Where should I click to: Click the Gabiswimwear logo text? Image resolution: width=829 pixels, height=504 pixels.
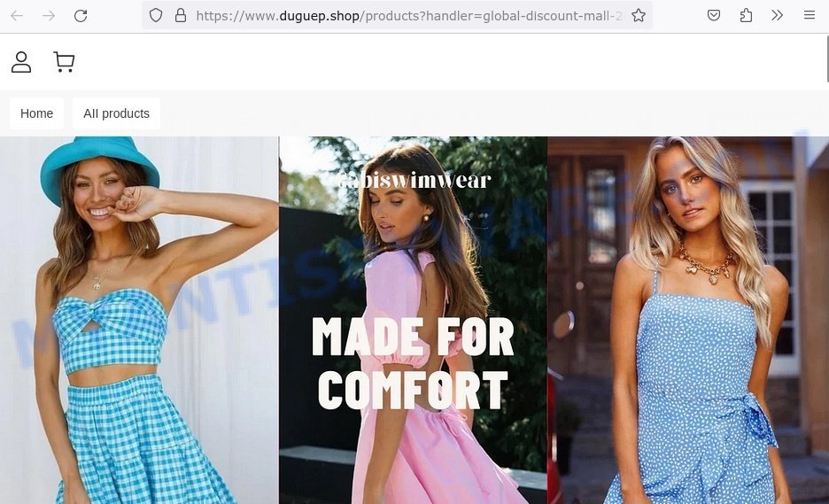click(414, 181)
